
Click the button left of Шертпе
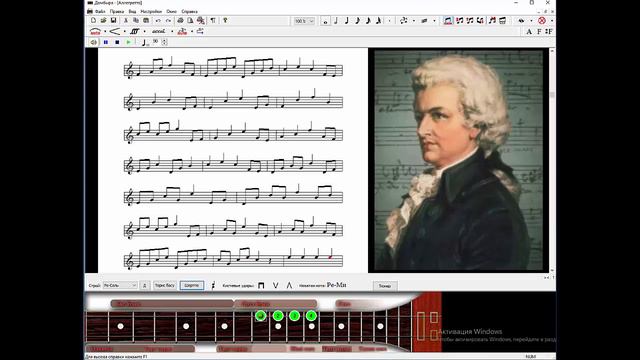click(x=164, y=285)
